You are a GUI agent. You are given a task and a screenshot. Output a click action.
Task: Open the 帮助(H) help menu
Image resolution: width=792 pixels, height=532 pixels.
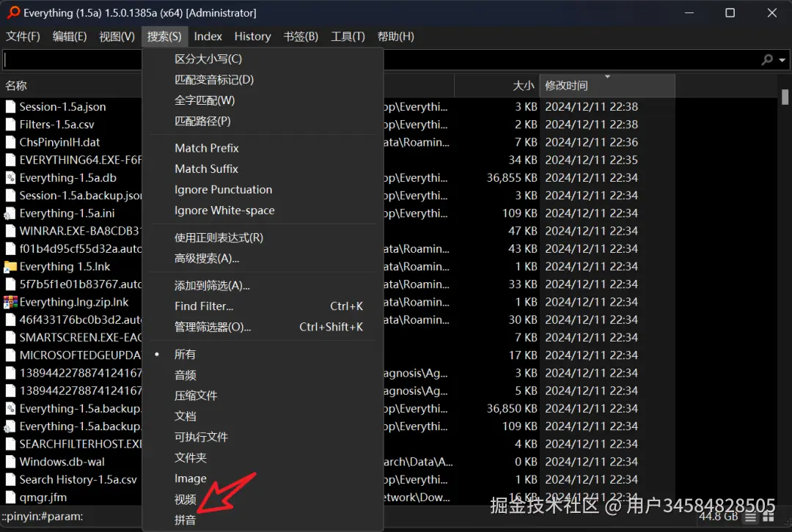coord(395,37)
